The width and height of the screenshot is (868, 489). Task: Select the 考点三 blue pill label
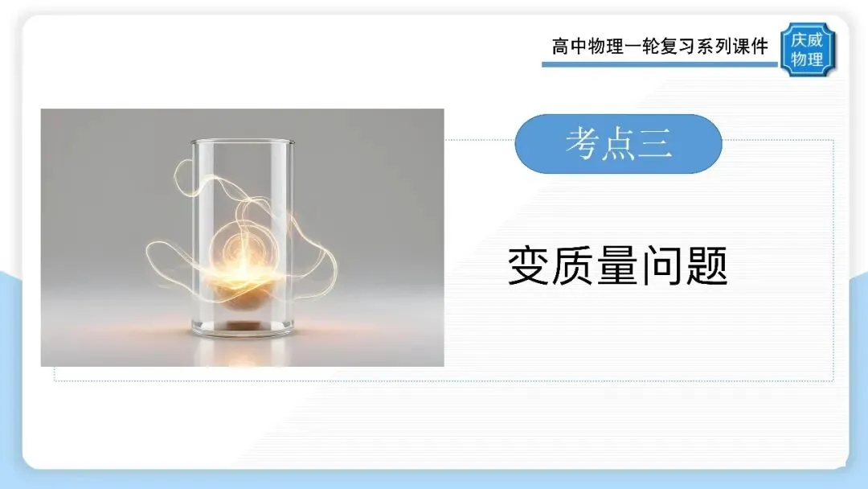618,144
